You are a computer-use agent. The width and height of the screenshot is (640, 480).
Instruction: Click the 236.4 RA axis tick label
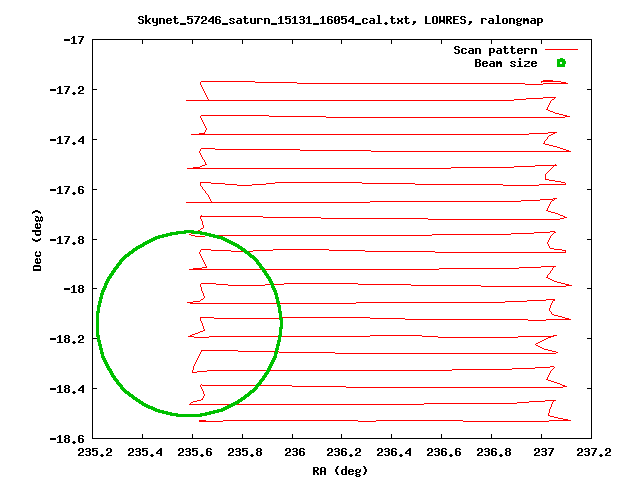[394, 452]
